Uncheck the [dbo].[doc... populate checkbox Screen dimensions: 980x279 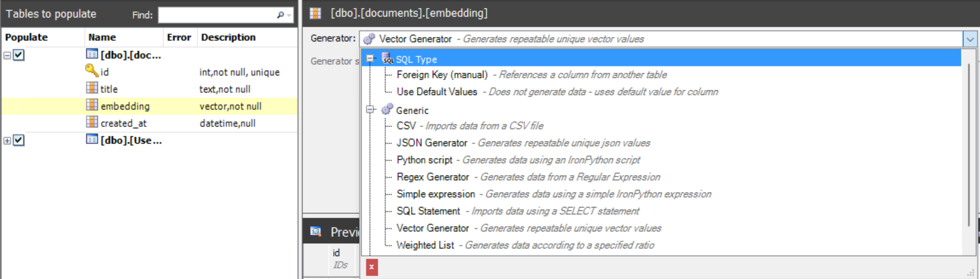(x=19, y=55)
